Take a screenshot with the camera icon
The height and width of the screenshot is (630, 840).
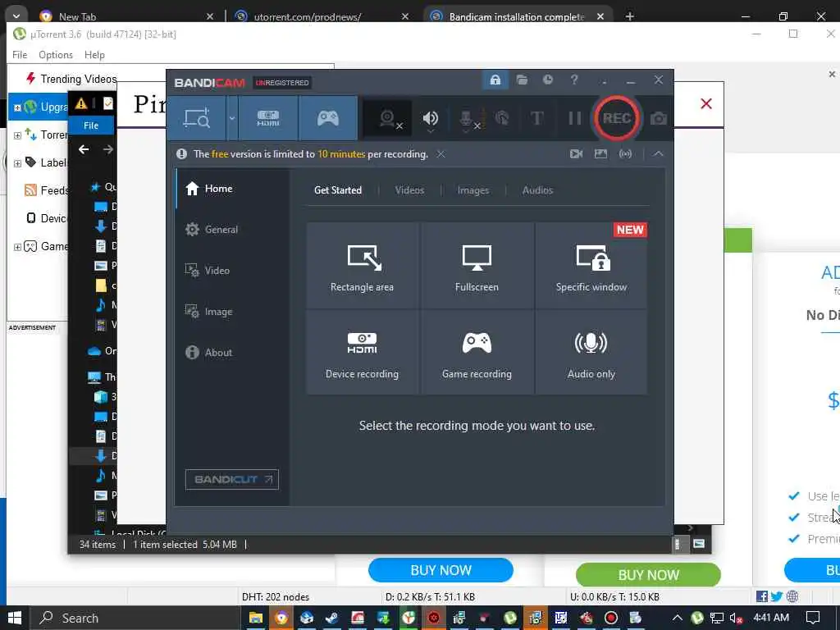[659, 118]
